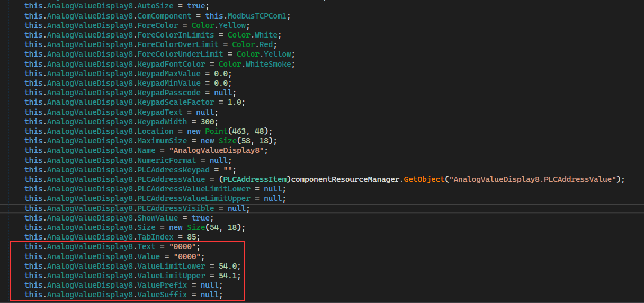Click the componentResourceManager identifier

tap(344, 179)
